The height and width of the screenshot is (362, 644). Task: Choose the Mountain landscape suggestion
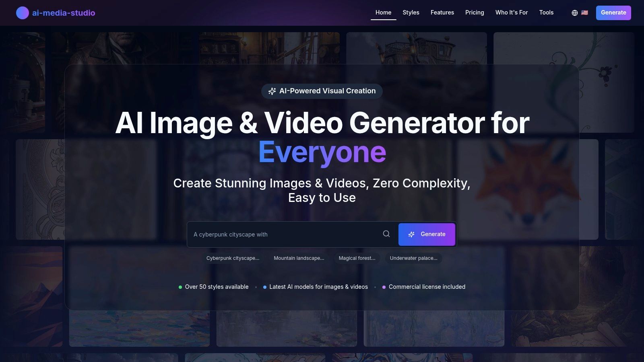pyautogui.click(x=299, y=258)
